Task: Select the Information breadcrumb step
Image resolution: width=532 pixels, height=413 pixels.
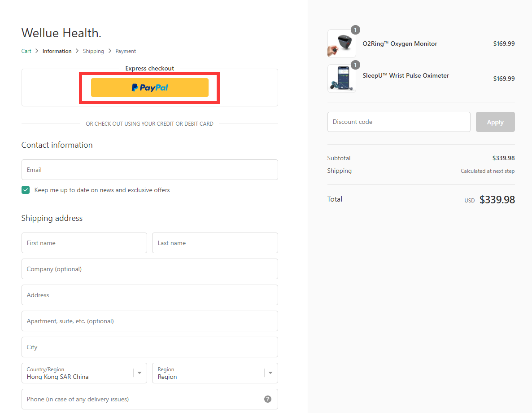Action: [57, 51]
